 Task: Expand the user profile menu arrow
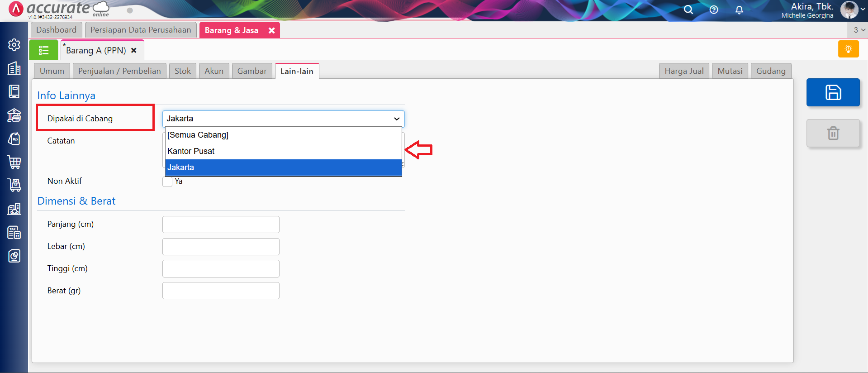point(863,9)
